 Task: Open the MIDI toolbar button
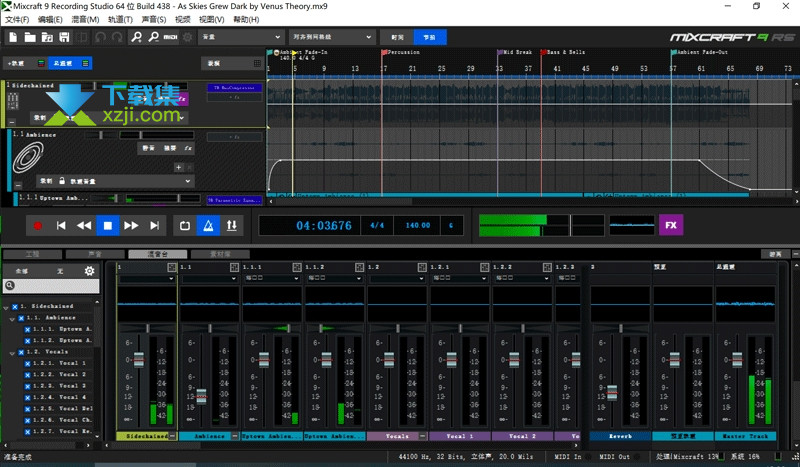(170, 37)
